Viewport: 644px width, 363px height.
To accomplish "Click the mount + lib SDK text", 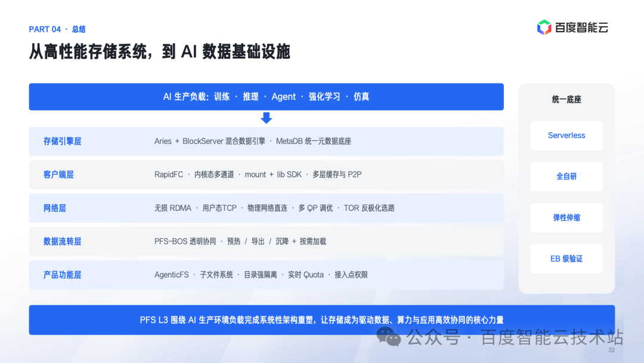I will point(273,174).
